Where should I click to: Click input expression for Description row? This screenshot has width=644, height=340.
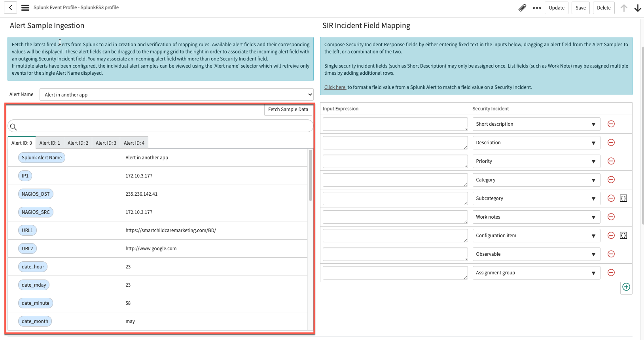point(395,143)
